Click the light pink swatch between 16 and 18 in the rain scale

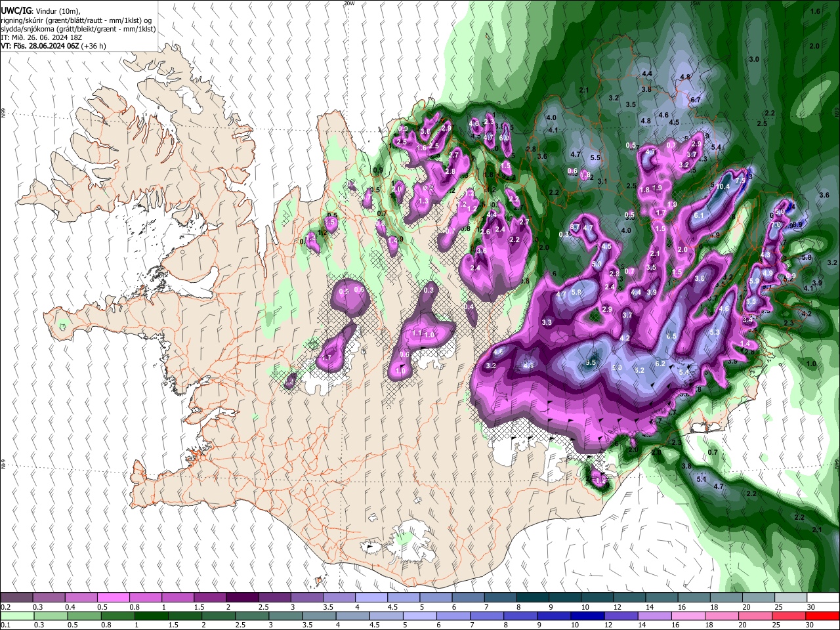click(688, 616)
